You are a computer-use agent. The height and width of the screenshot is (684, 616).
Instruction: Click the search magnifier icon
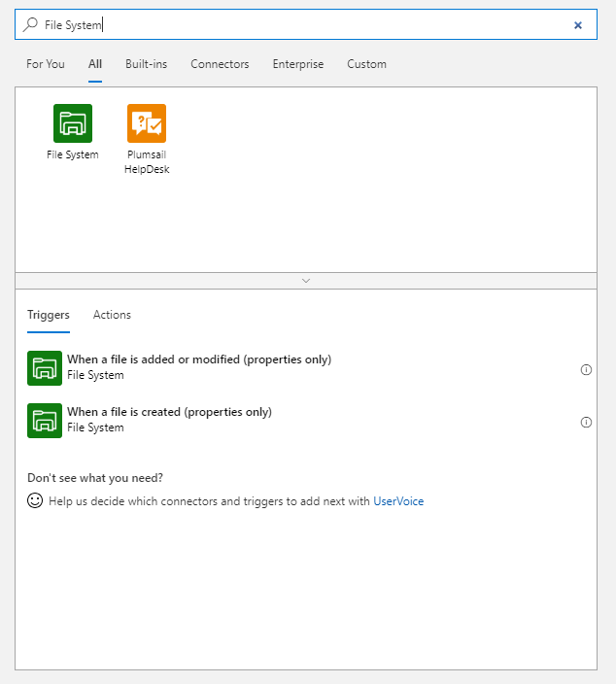tap(30, 24)
